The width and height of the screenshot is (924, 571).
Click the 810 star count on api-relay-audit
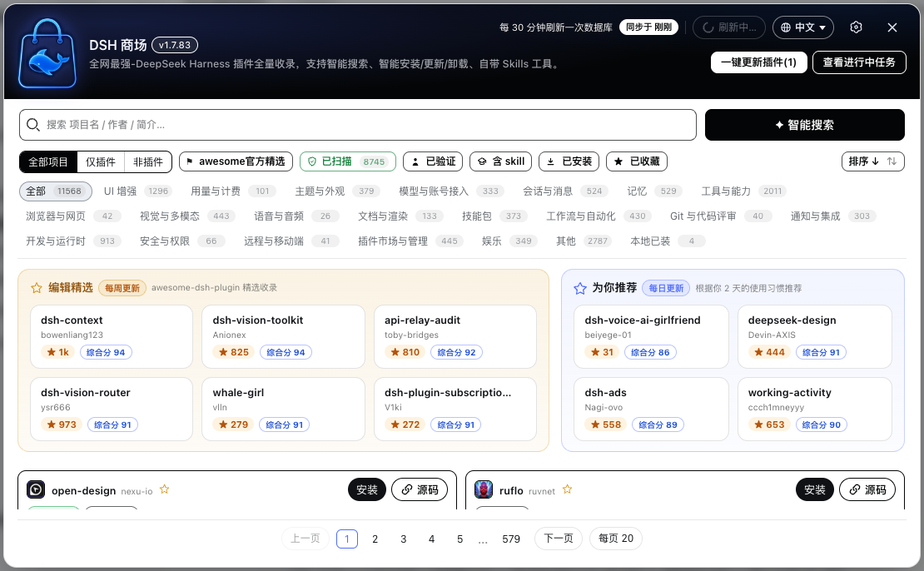[405, 352]
